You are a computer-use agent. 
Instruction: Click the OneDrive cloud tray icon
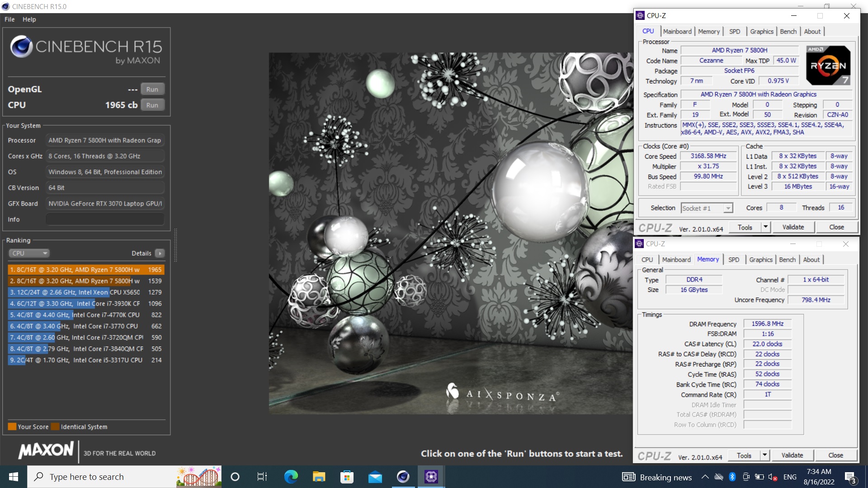718,477
